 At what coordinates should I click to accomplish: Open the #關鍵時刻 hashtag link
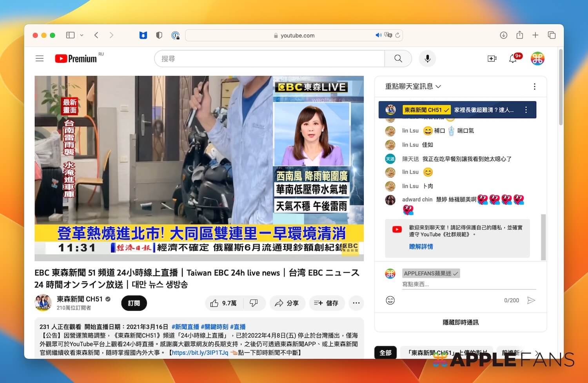pyautogui.click(x=214, y=326)
